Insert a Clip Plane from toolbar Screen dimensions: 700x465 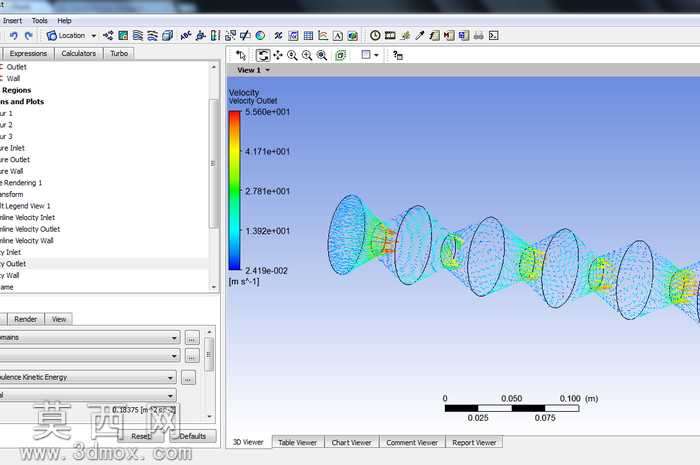(245, 35)
